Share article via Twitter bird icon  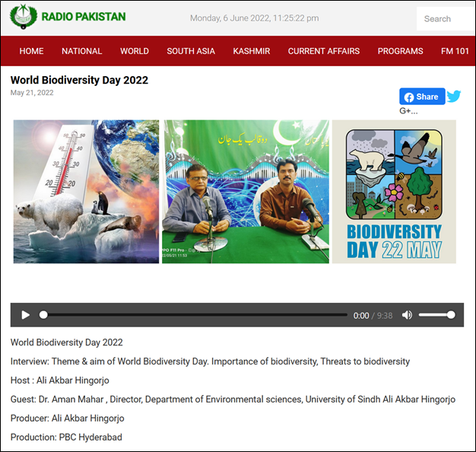[454, 97]
